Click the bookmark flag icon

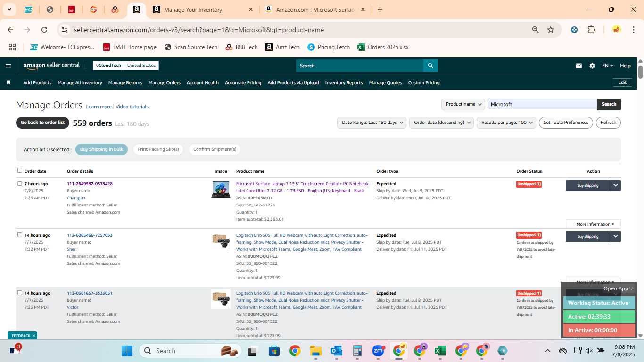tap(8, 82)
